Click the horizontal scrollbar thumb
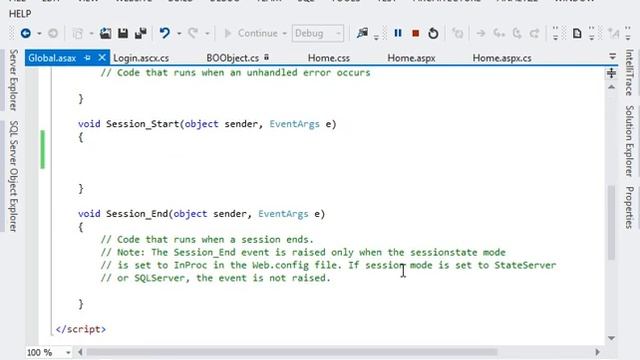This screenshot has height=360, width=640. click(x=292, y=352)
